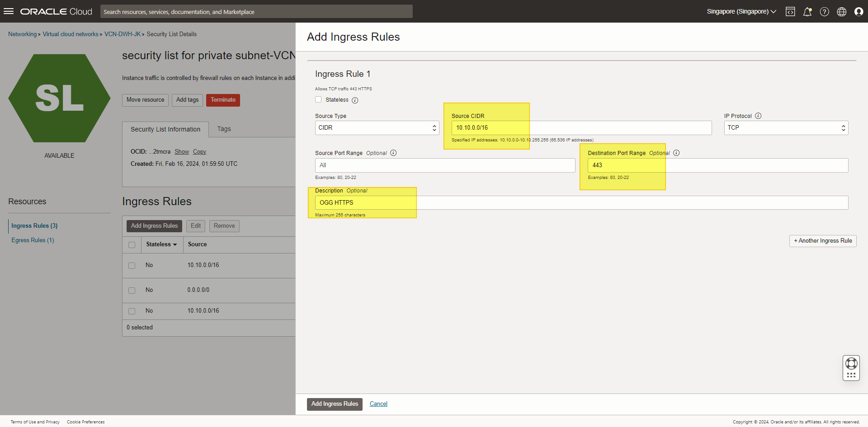The width and height of the screenshot is (868, 427).
Task: Open the help question mark icon
Action: click(825, 12)
